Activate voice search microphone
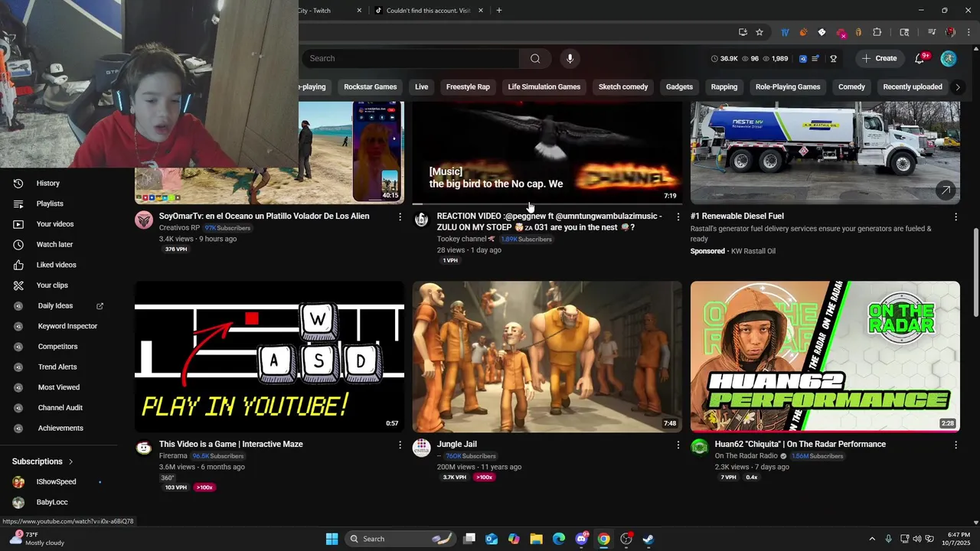This screenshot has height=551, width=980. (x=570, y=58)
